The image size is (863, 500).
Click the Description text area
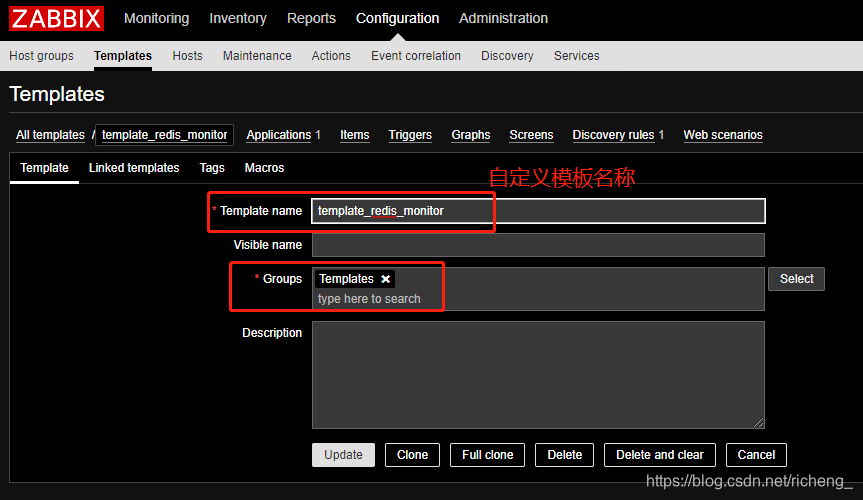pyautogui.click(x=538, y=375)
